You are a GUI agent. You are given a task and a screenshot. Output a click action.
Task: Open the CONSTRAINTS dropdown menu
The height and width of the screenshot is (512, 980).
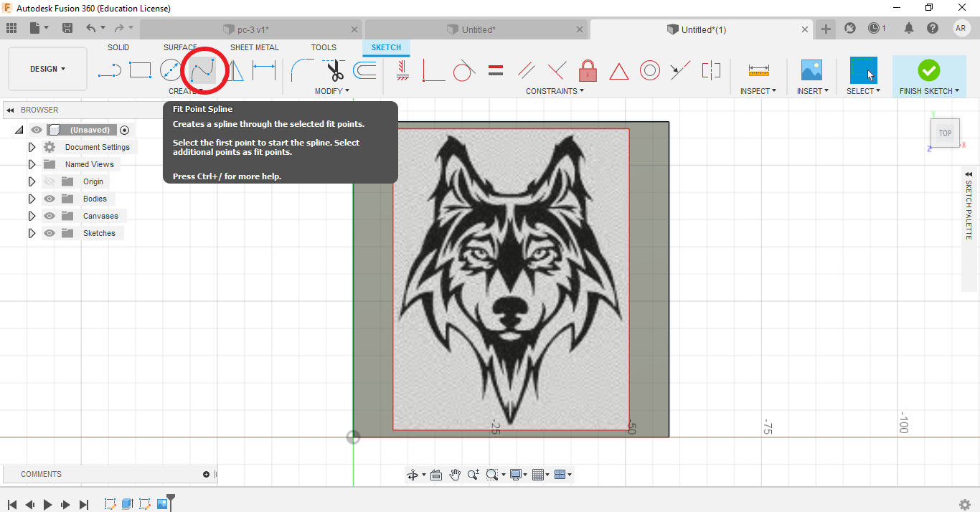click(555, 91)
